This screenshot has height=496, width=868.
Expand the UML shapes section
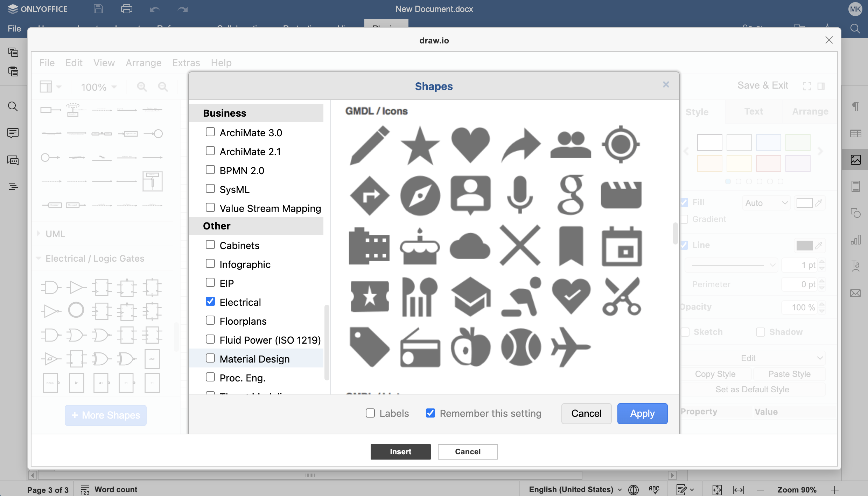tap(55, 234)
